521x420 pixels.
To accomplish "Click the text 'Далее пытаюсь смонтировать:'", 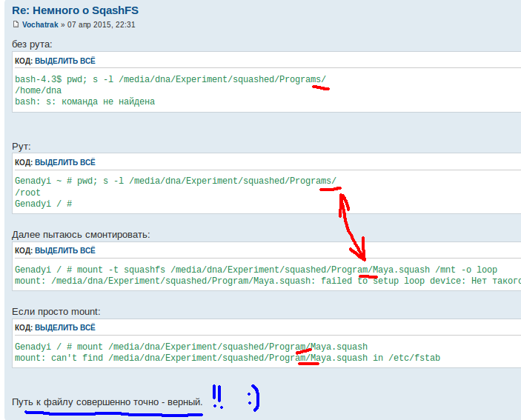I will (x=81, y=235).
